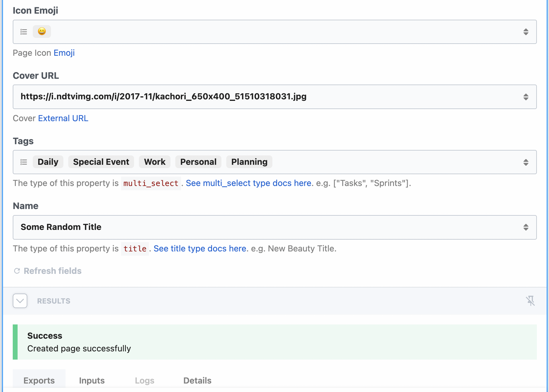This screenshot has width=549, height=392.
Task: Select the grinning emoji chip
Action: pyautogui.click(x=42, y=32)
